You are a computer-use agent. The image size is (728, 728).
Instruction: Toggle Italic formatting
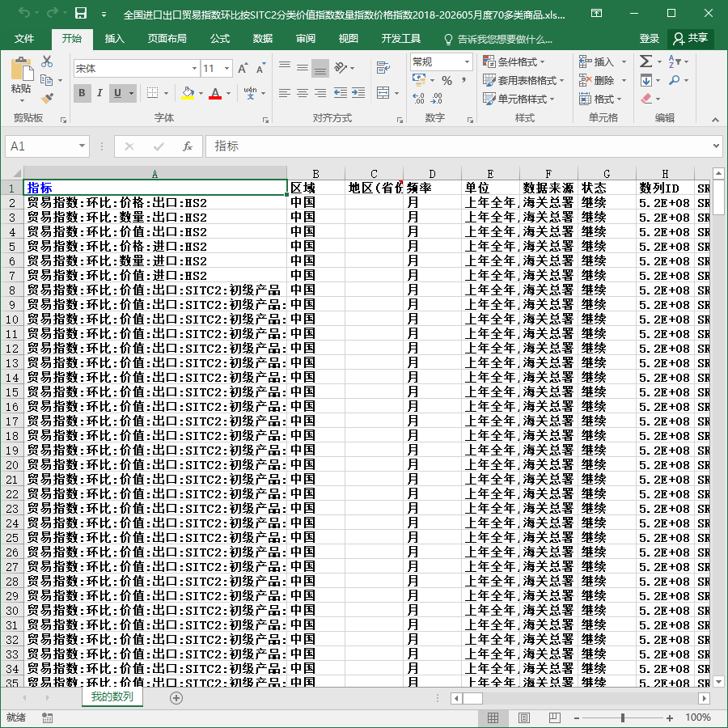[x=99, y=93]
